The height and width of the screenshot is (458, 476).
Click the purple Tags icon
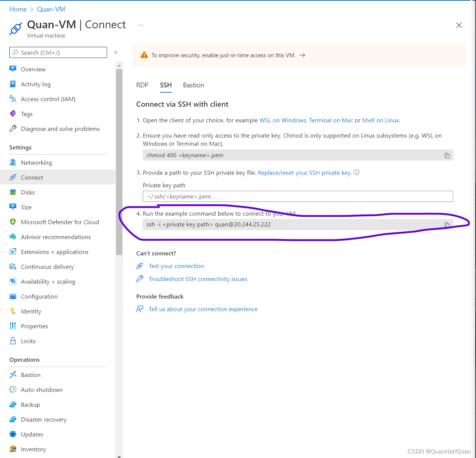coord(13,114)
